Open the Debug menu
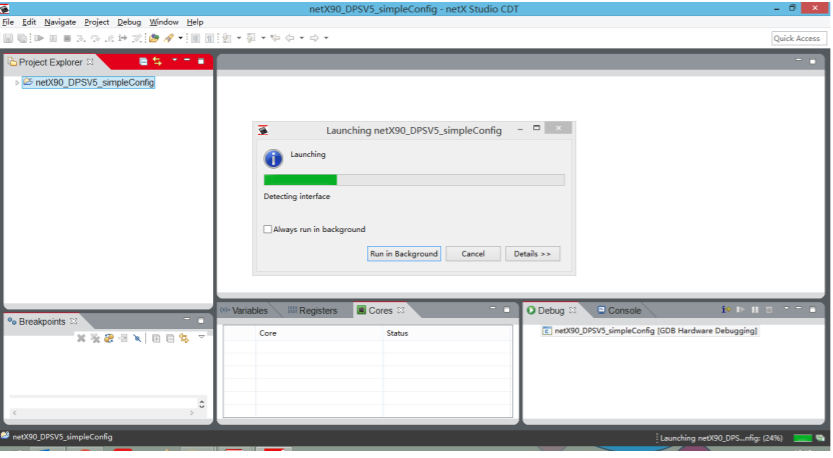This screenshot has width=833, height=458. pos(129,22)
